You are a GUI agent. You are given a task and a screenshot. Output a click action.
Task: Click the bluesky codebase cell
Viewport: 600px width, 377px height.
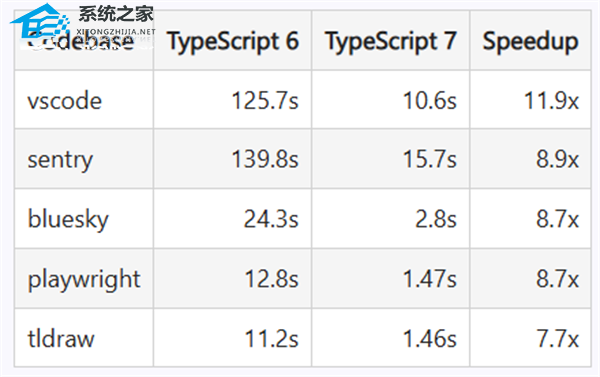click(x=84, y=219)
